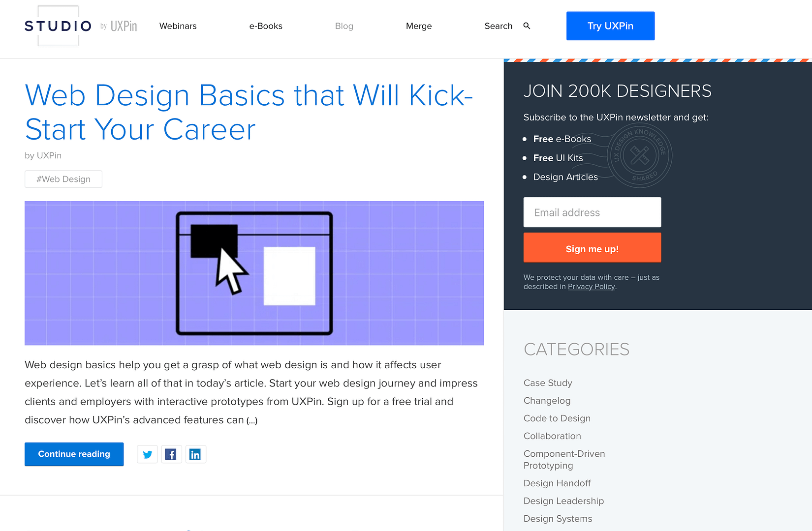Share the article on LinkedIn
This screenshot has width=812, height=531.
coord(195,454)
